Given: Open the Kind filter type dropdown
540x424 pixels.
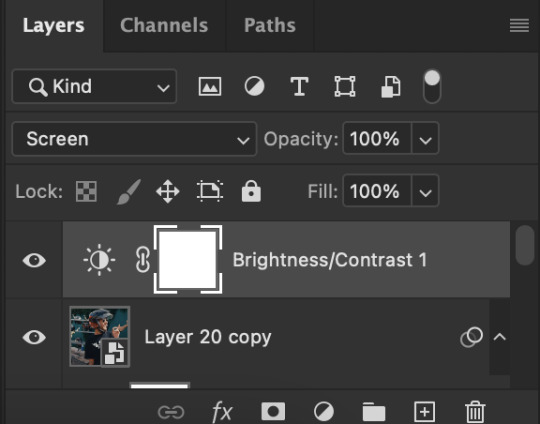Looking at the screenshot, I should point(94,86).
